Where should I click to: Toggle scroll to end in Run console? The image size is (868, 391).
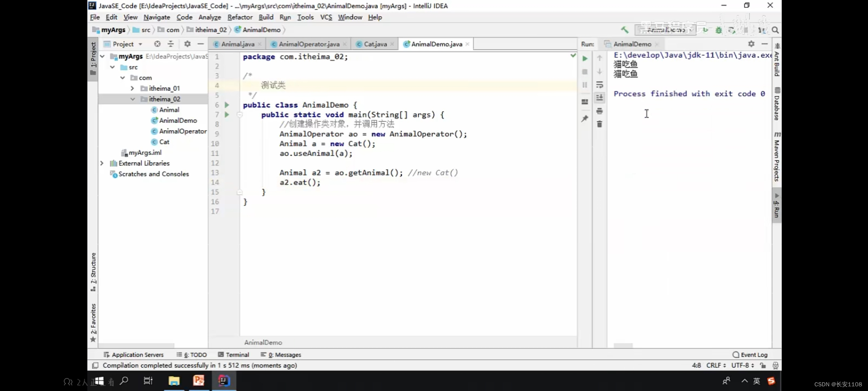click(600, 98)
